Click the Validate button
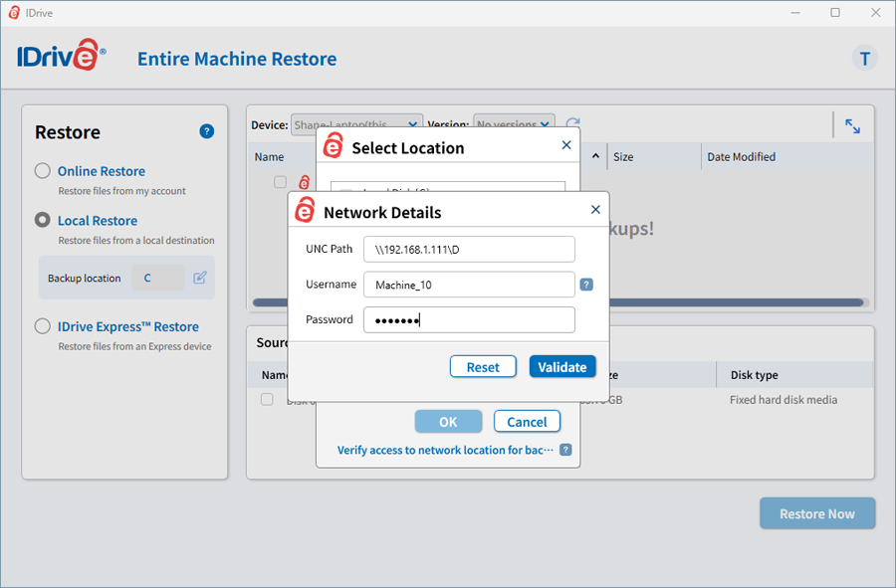 click(562, 367)
